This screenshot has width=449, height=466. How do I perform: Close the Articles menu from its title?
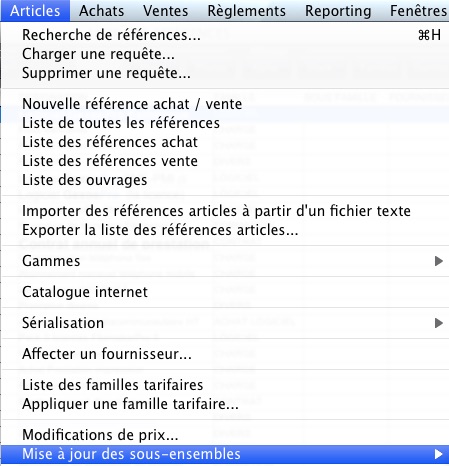tap(35, 11)
